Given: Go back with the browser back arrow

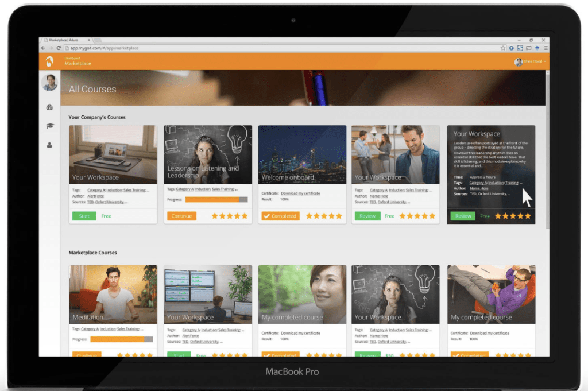Looking at the screenshot, I should pos(43,48).
